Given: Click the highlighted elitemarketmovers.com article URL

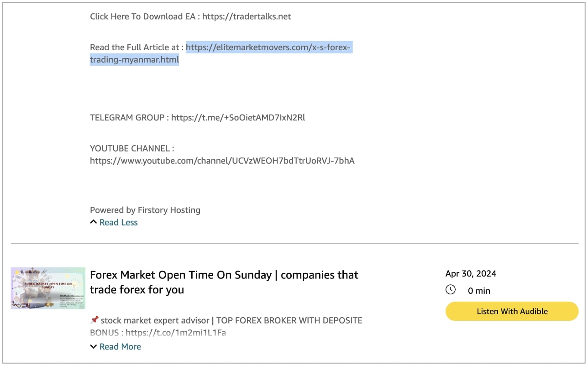Looking at the screenshot, I should click(221, 53).
